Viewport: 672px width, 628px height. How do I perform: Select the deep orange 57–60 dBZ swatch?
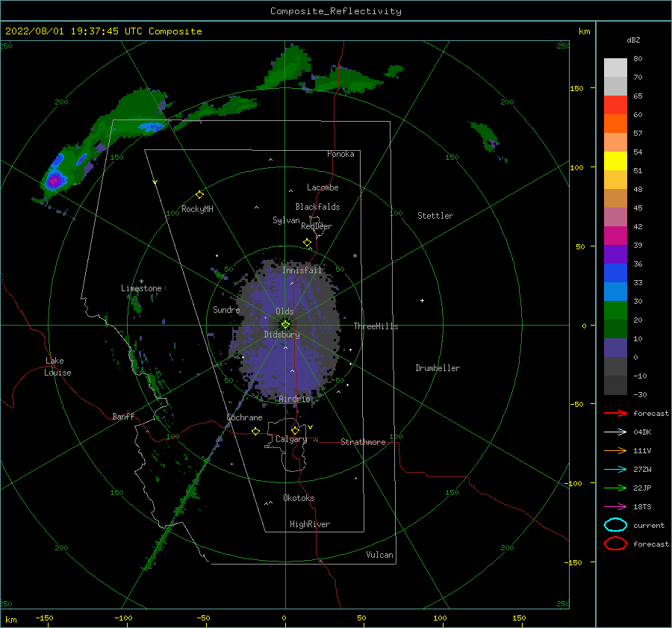click(615, 123)
